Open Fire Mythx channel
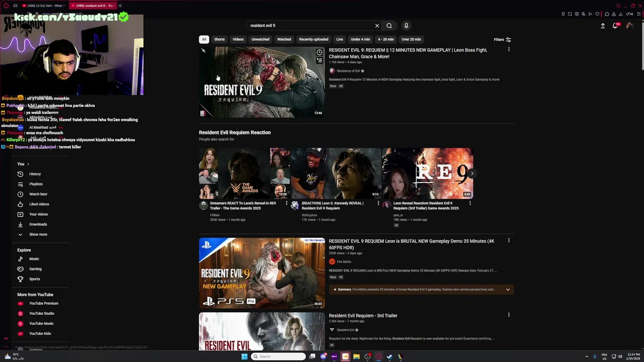Image resolution: width=644 pixels, height=362 pixels. [344, 262]
